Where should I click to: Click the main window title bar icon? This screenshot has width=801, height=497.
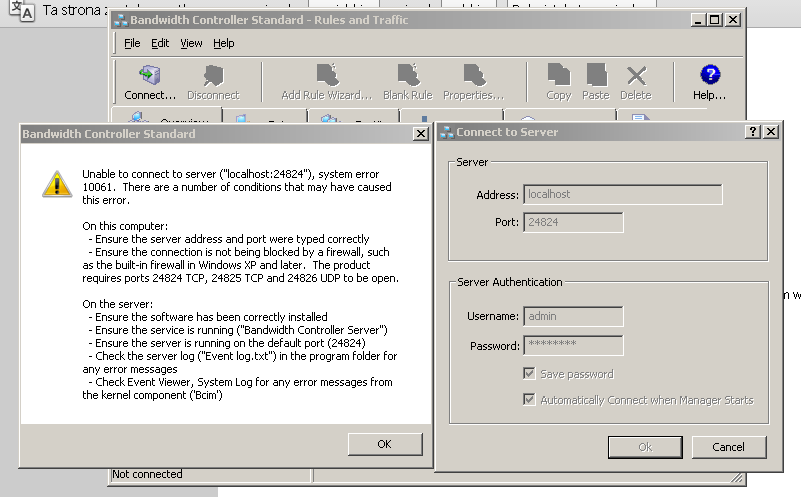pyautogui.click(x=121, y=20)
